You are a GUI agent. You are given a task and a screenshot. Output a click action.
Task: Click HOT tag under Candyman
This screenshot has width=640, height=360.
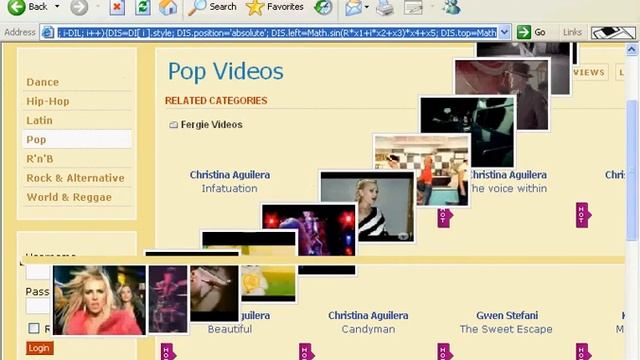[306, 352]
